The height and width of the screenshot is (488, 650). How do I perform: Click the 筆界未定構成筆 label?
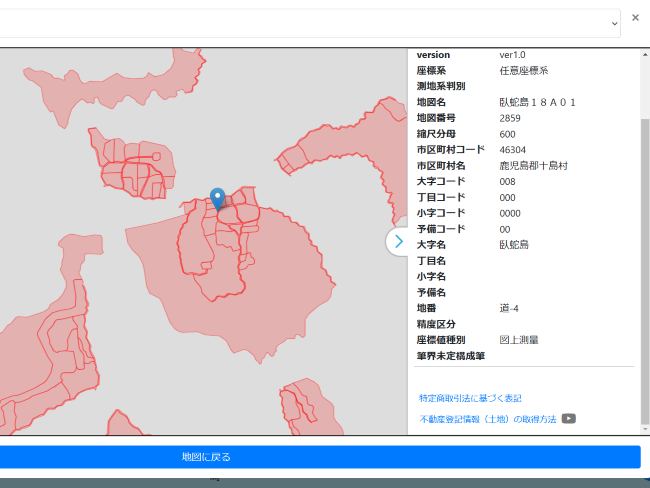pyautogui.click(x=451, y=356)
